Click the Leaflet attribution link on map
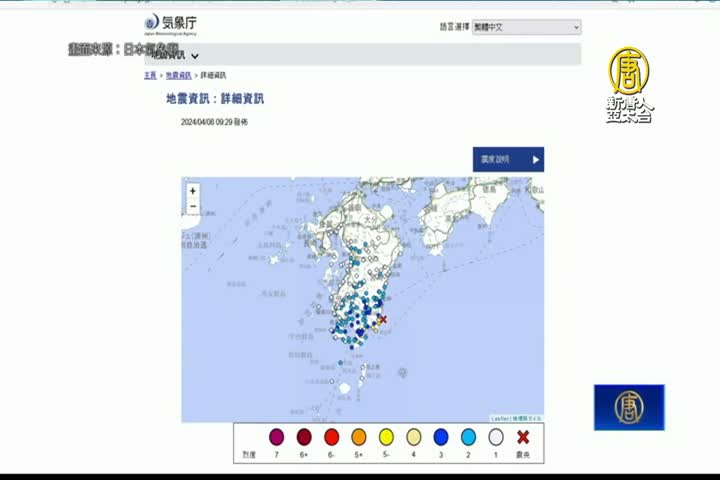The width and height of the screenshot is (720, 480). pyautogui.click(x=500, y=418)
